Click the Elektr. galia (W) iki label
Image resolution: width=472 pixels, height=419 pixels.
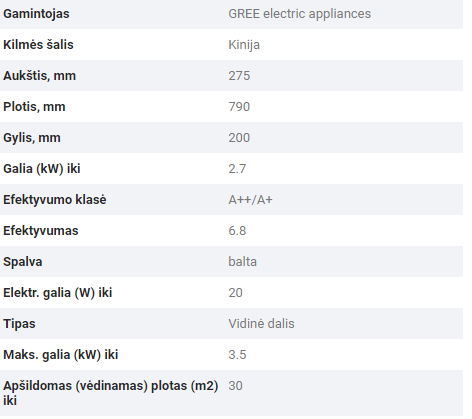[x=58, y=293]
